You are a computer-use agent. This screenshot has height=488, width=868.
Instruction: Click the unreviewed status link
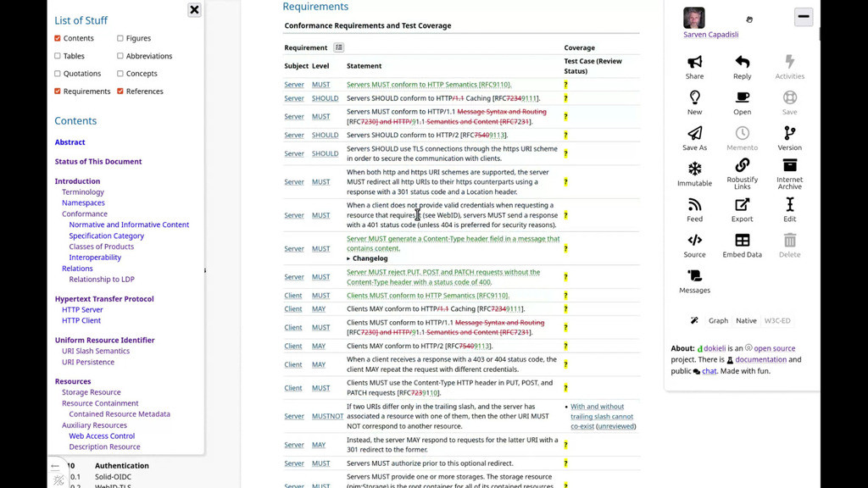point(615,426)
